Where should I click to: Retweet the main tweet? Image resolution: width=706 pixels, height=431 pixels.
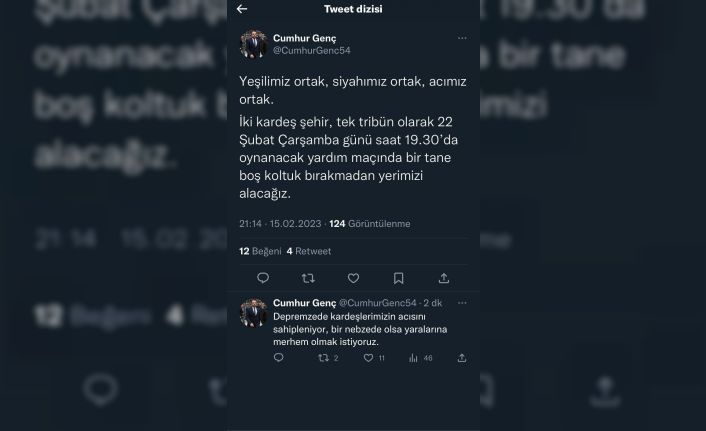point(308,278)
